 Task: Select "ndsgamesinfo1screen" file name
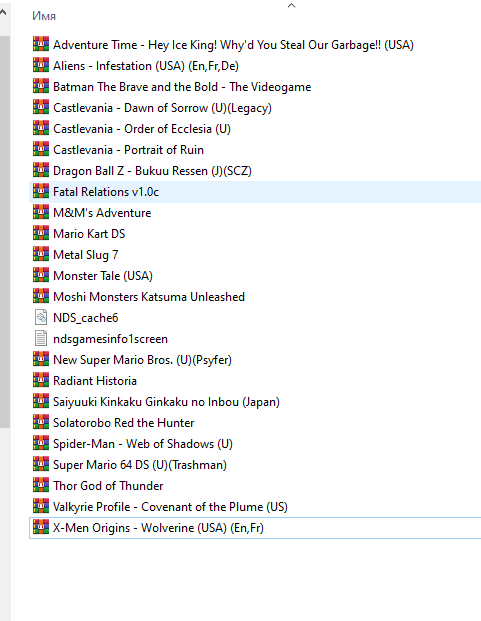point(110,339)
